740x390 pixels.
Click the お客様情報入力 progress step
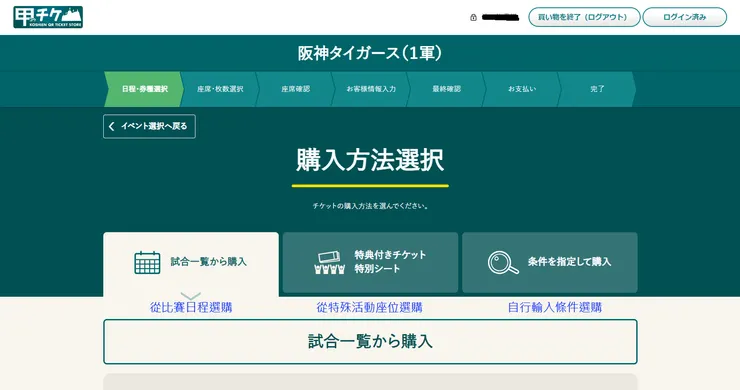371,89
